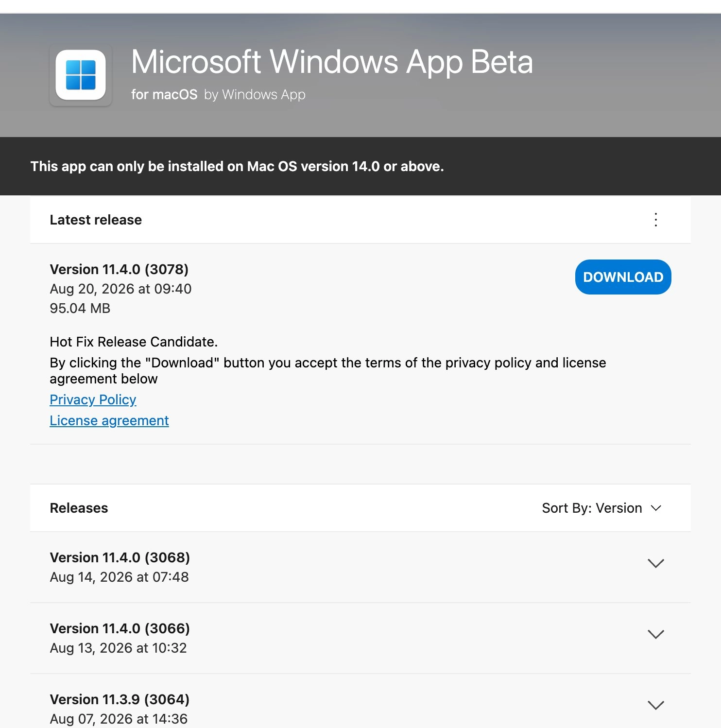Open the Latest release three-dot menu
The image size is (721, 728).
[x=655, y=220]
